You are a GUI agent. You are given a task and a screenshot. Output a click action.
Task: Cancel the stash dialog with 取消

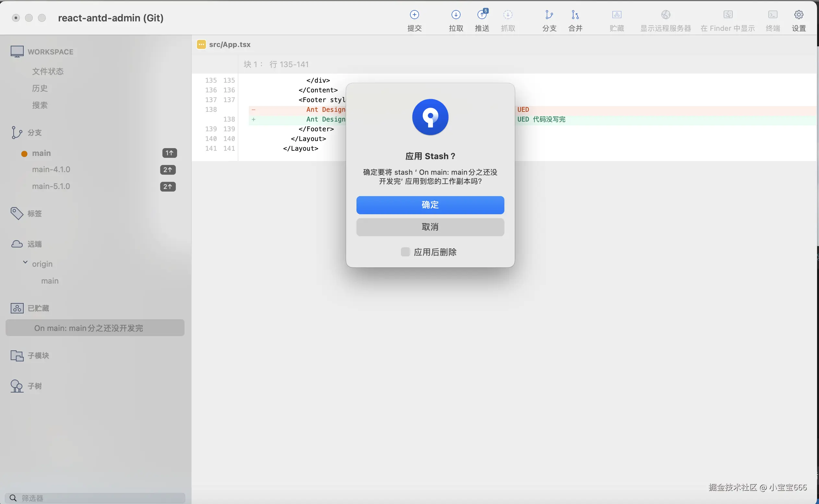coord(430,227)
